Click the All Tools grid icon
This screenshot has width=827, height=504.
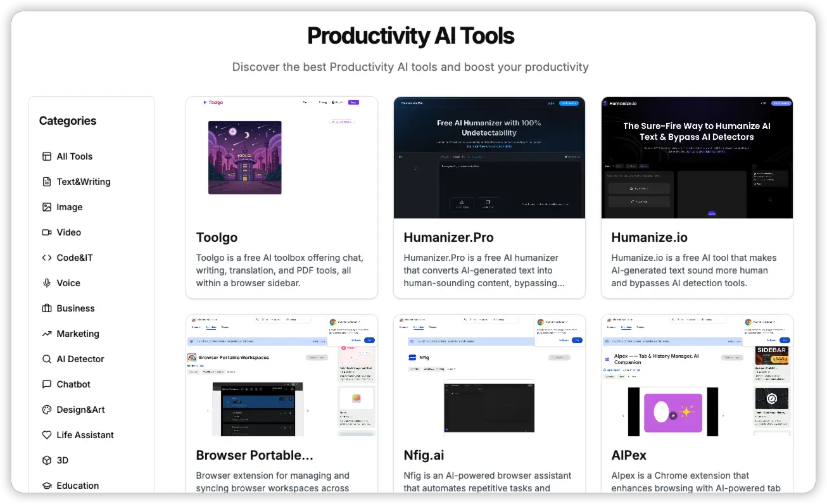[47, 156]
